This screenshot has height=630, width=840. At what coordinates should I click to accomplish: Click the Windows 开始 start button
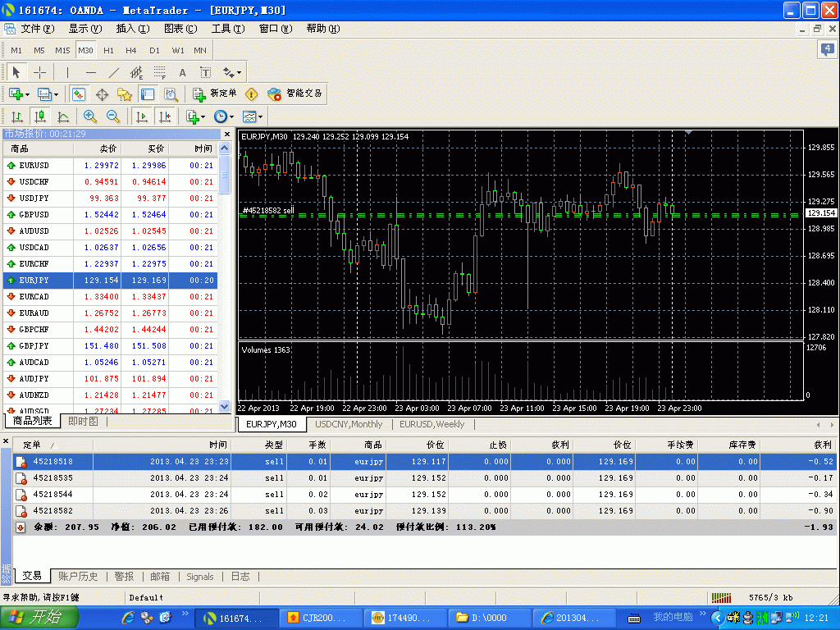pos(39,618)
